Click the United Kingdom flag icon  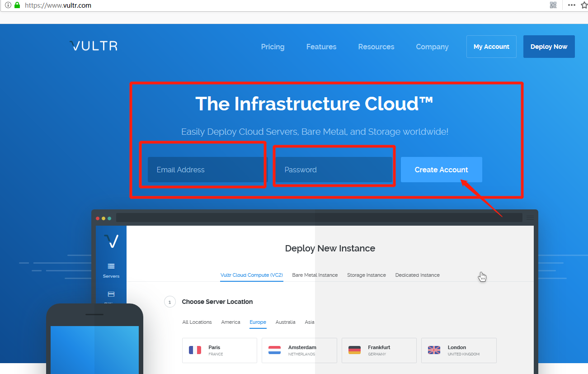[x=434, y=350]
